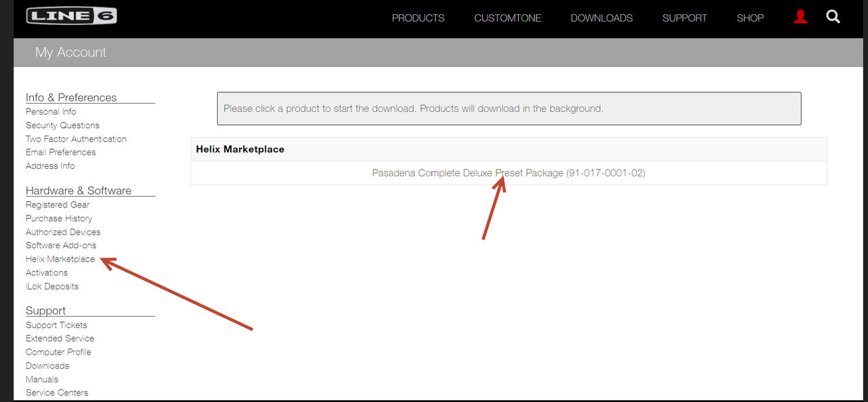Click the download instructions message box
The height and width of the screenshot is (402, 868).
(x=509, y=108)
